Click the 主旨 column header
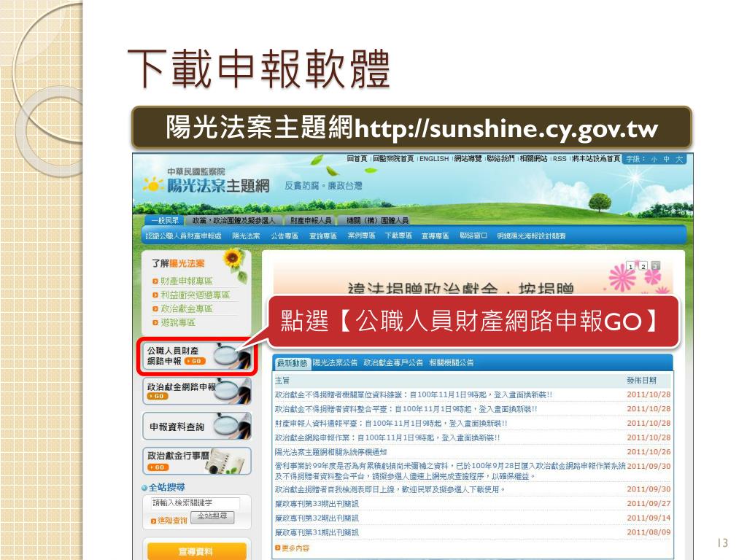The image size is (747, 560). (282, 381)
